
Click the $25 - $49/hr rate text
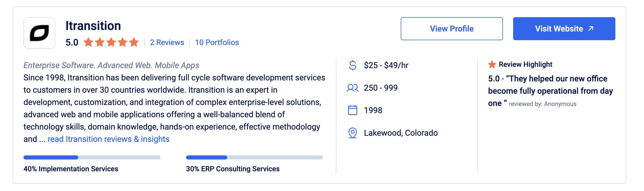[x=386, y=65]
